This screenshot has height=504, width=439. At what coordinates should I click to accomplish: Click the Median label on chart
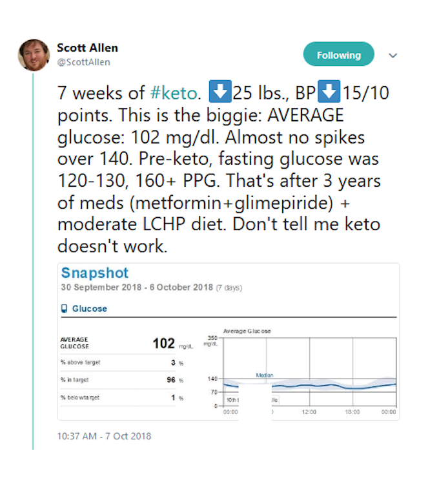(265, 375)
